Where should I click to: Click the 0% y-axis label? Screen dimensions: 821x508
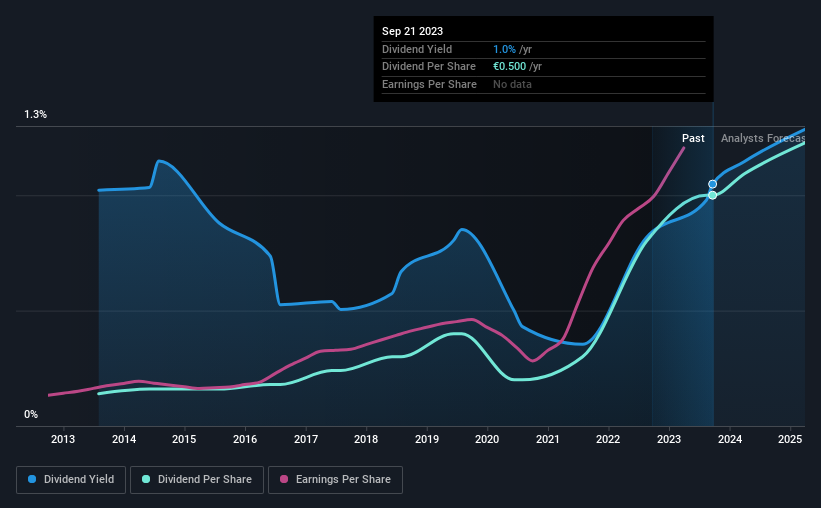pos(31,414)
